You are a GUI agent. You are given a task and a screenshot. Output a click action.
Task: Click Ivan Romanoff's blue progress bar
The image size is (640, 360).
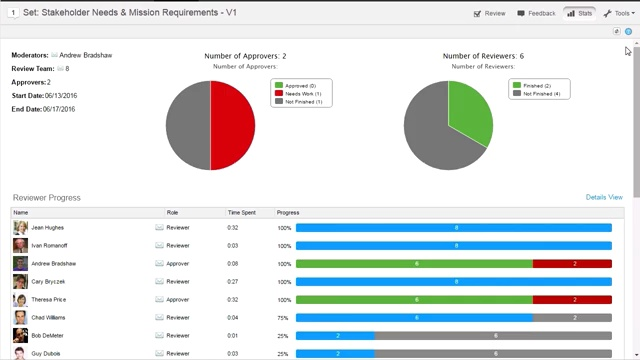coord(454,246)
